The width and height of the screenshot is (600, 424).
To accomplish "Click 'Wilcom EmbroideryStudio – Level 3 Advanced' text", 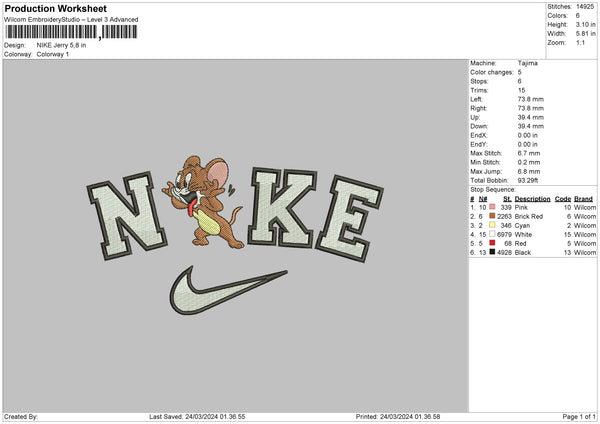I will (x=71, y=20).
